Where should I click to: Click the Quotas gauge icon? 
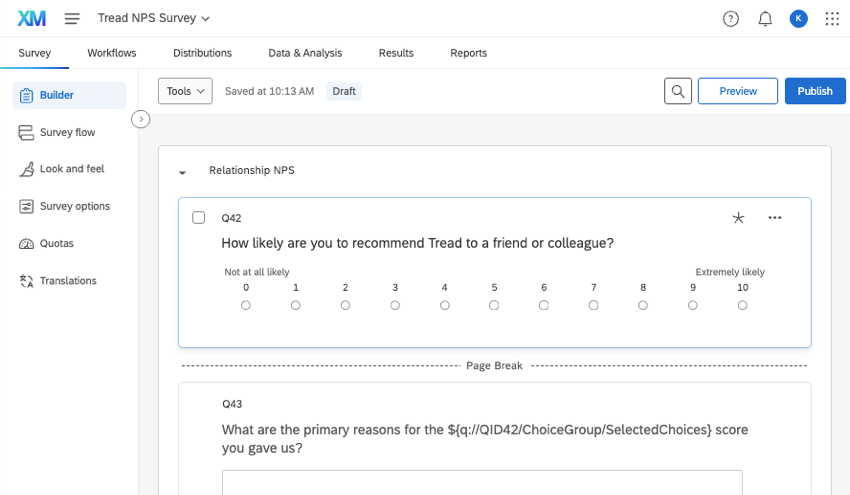[26, 244]
